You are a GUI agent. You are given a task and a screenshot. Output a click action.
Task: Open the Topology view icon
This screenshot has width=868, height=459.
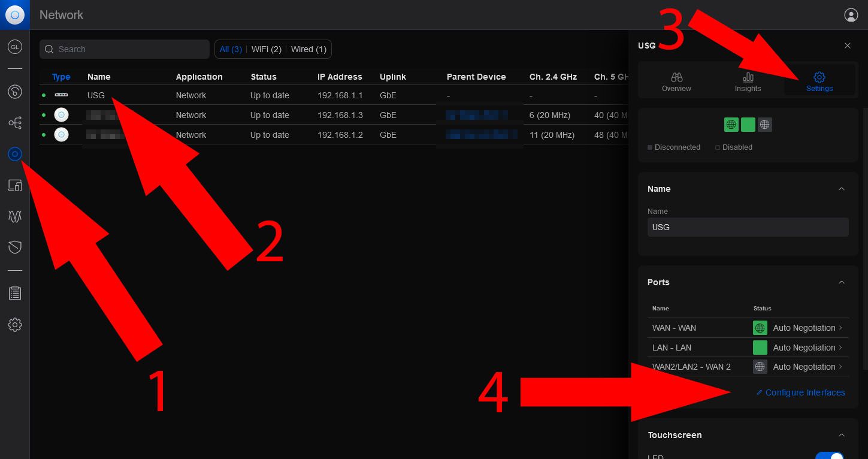[x=15, y=123]
